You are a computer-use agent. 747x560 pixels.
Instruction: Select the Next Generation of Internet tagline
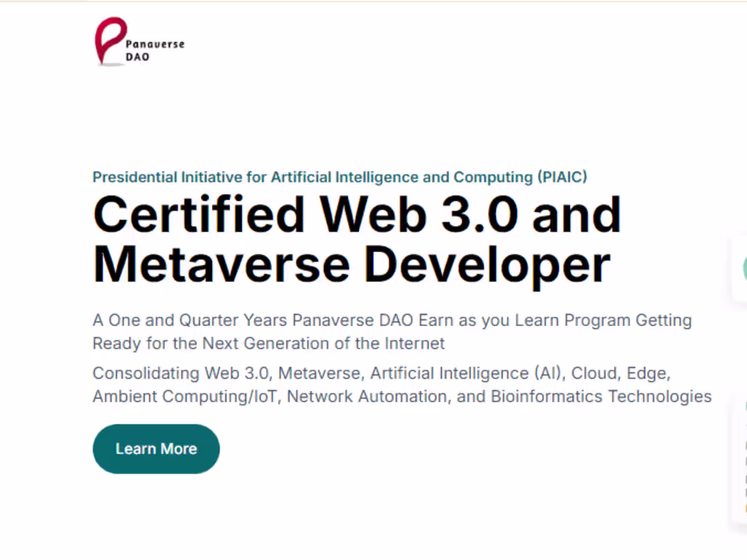click(268, 343)
